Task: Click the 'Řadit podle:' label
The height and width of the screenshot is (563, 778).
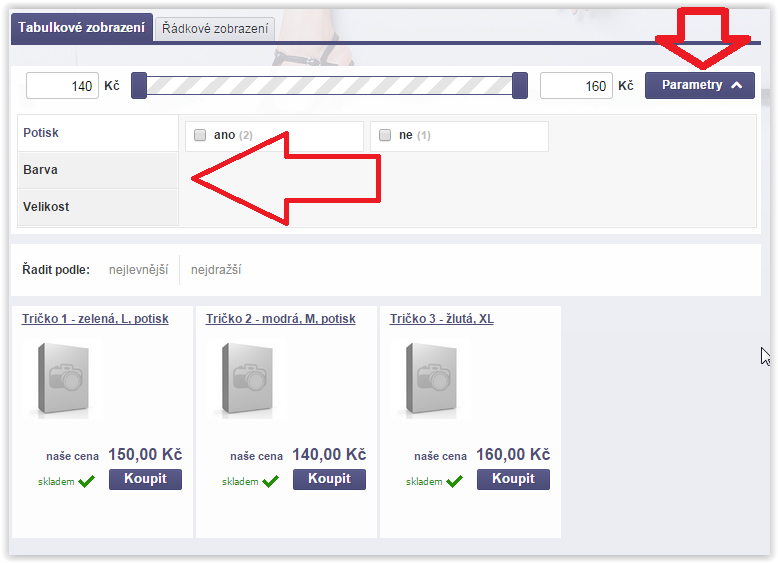Action: (x=56, y=270)
